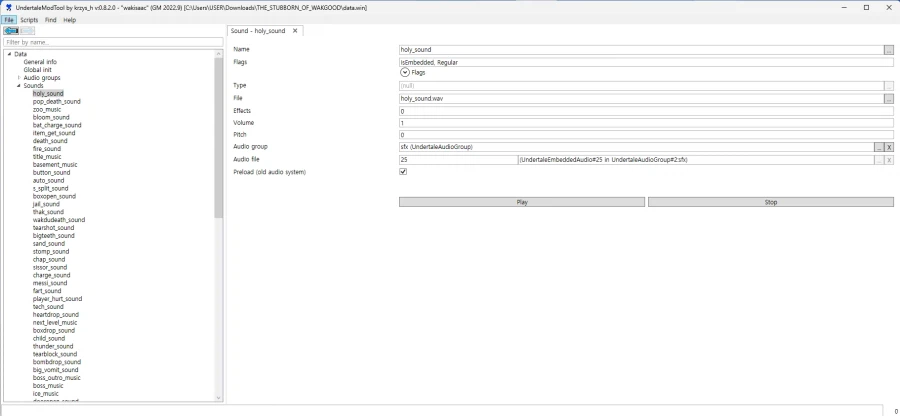Click the Effects value field

click(x=646, y=111)
